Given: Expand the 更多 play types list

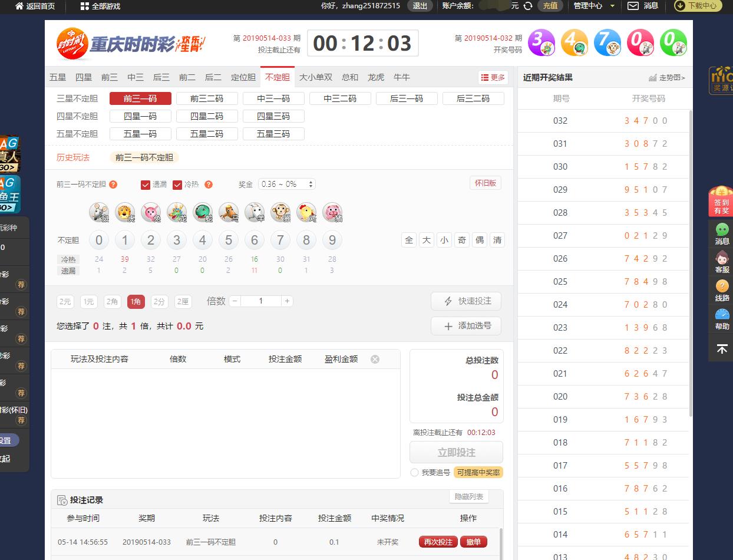Looking at the screenshot, I should point(493,77).
